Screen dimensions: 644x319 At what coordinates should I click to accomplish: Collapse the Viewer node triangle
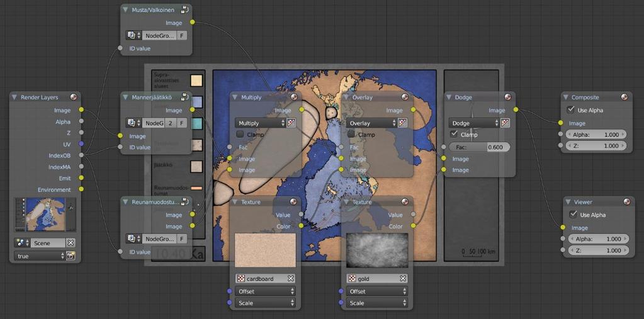coord(568,201)
